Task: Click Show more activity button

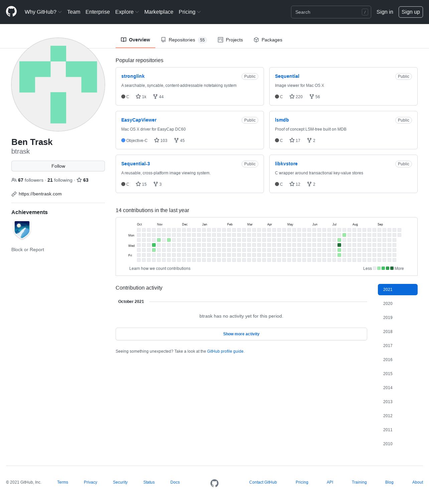Action: click(241, 334)
